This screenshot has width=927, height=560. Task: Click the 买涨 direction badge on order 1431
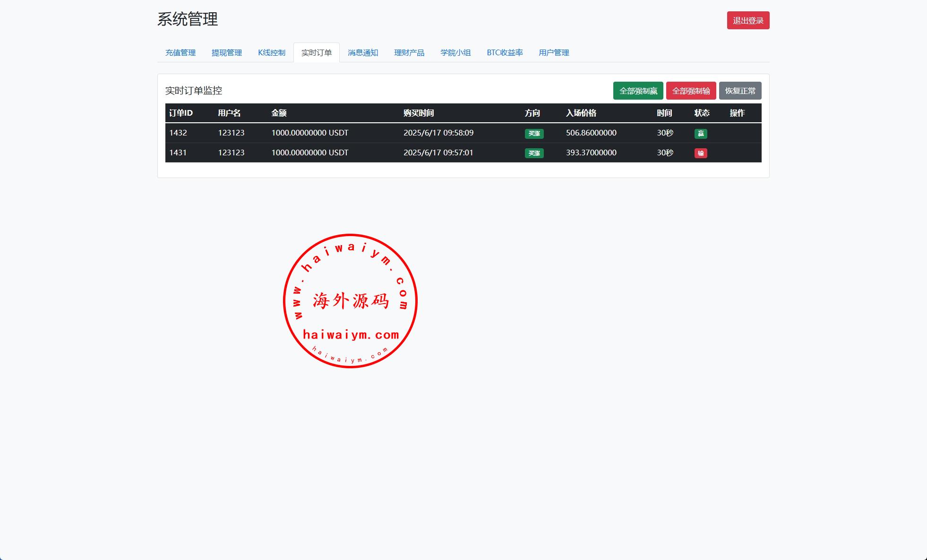(x=533, y=153)
